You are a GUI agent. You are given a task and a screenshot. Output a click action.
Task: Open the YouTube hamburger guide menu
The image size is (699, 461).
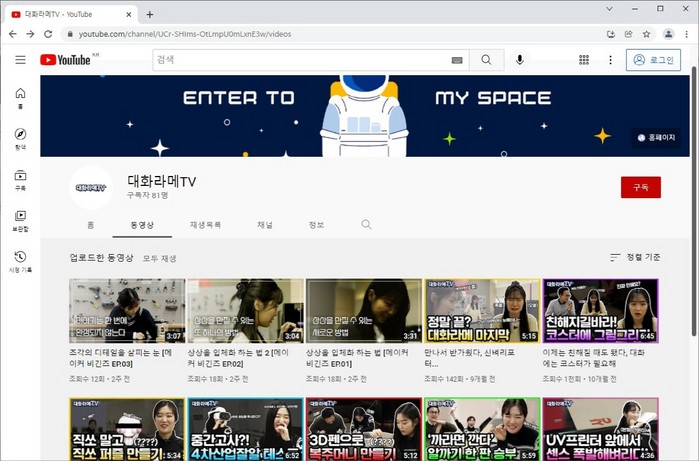[20, 60]
